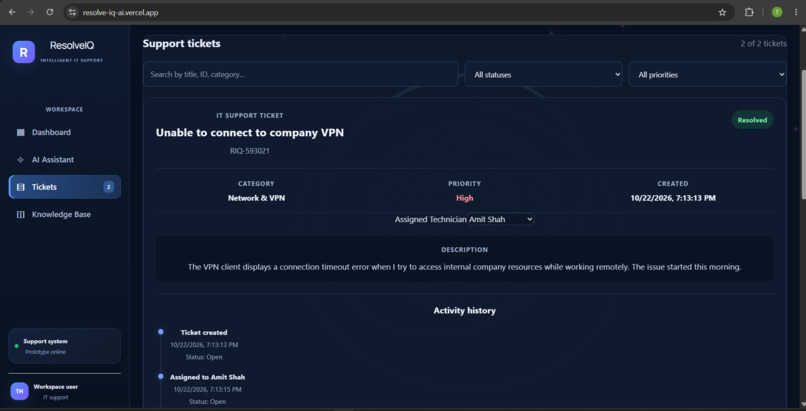
Task: Focus the ticket search field
Action: coord(301,74)
